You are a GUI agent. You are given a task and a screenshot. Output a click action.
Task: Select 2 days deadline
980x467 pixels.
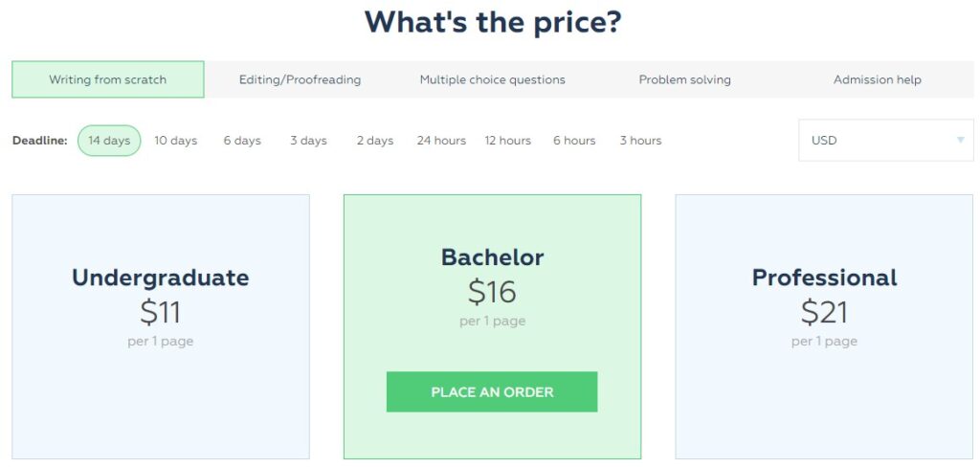[375, 141]
